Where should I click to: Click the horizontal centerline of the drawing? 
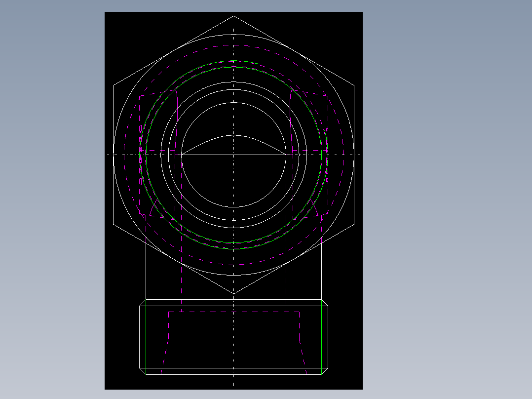123,154
